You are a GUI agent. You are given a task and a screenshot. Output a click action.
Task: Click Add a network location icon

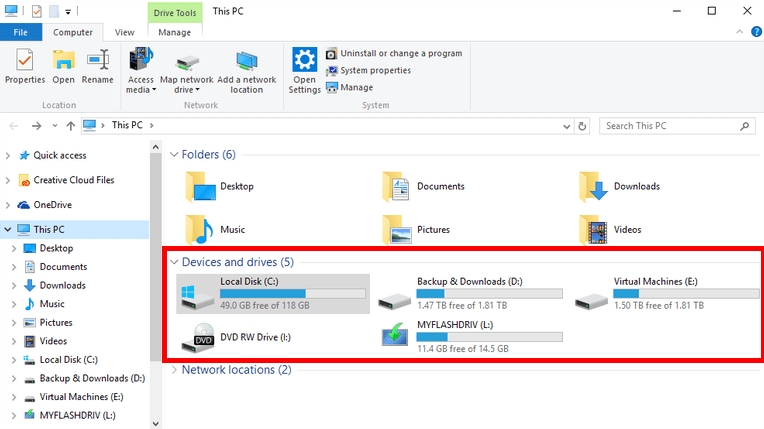246,70
